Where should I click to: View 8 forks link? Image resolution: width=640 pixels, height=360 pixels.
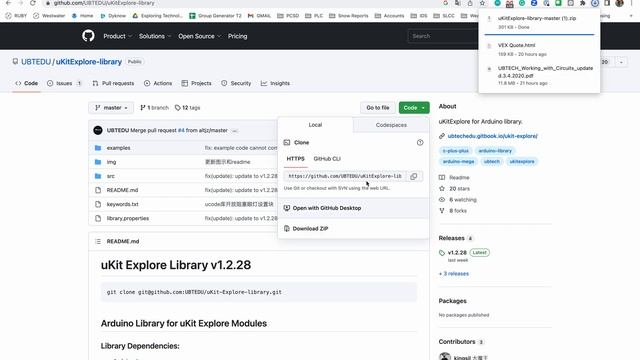coord(453,211)
